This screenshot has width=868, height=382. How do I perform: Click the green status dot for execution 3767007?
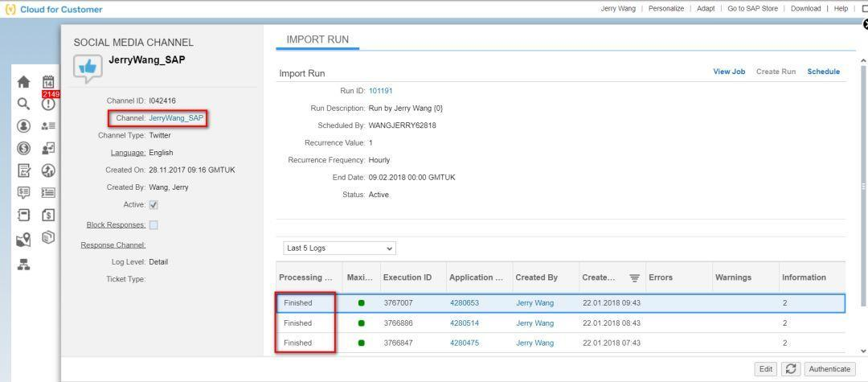362,303
